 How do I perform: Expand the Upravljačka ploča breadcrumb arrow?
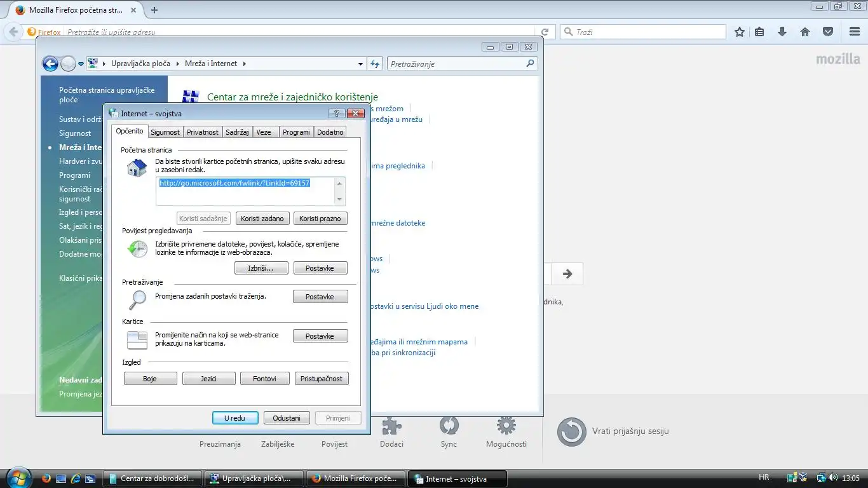[177, 64]
